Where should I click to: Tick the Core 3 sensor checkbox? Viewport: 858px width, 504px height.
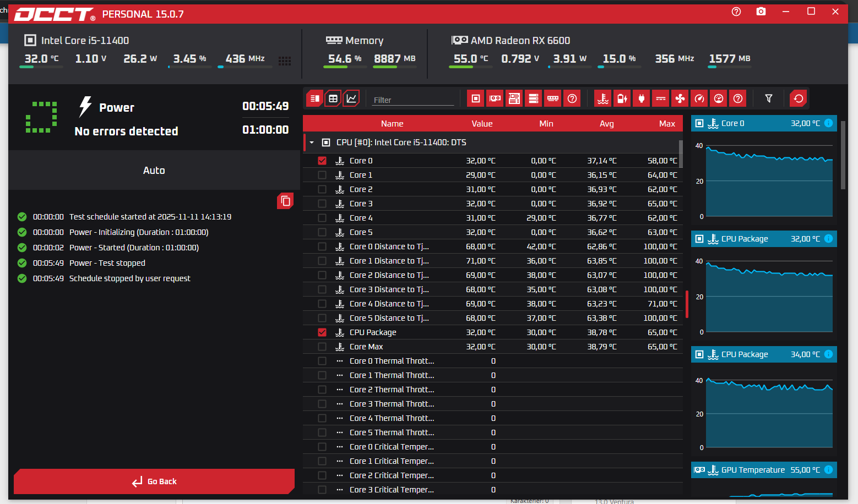tap(322, 204)
